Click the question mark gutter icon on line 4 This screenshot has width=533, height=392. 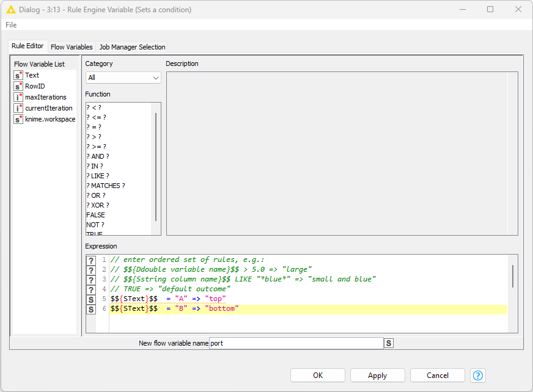[90, 290]
